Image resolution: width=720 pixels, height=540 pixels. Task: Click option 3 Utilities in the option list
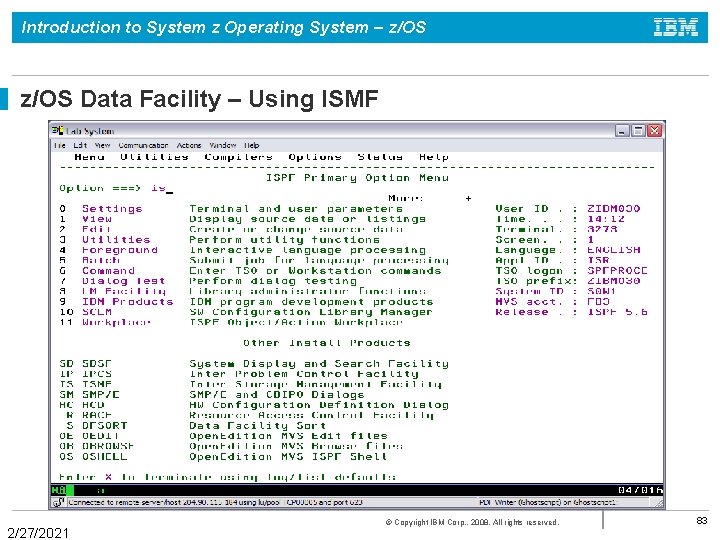219,240
